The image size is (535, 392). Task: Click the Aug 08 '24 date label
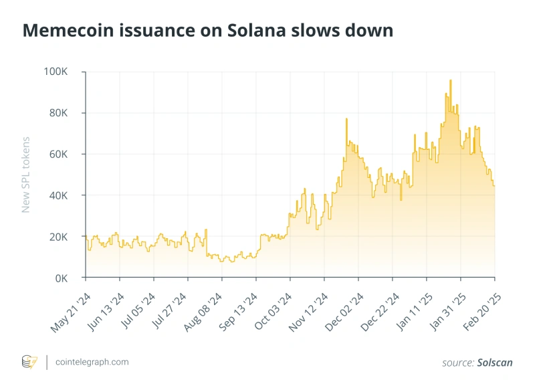(x=203, y=312)
